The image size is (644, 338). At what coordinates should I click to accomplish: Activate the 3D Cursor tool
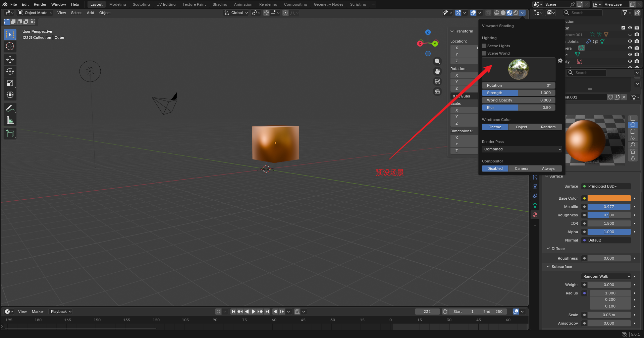[x=10, y=46]
